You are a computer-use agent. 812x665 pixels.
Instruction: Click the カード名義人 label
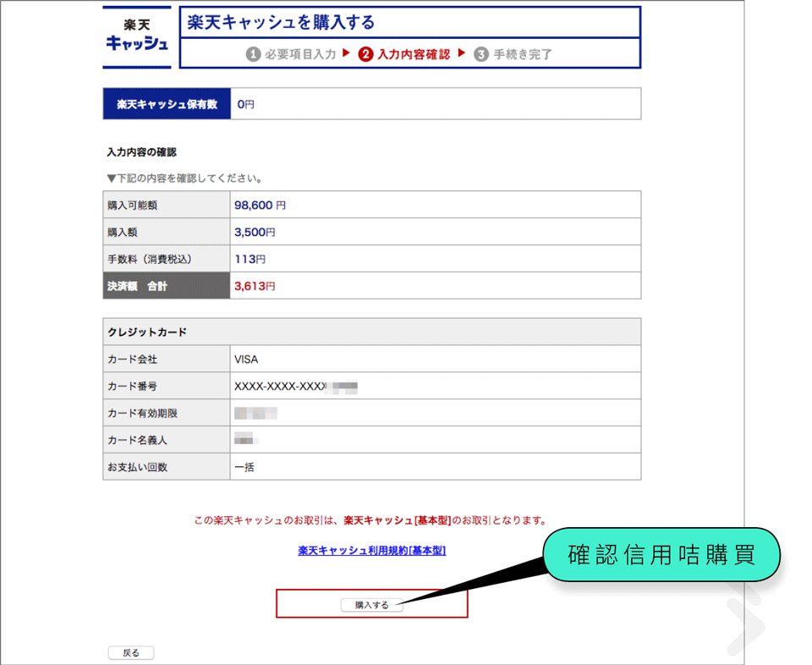pos(137,440)
